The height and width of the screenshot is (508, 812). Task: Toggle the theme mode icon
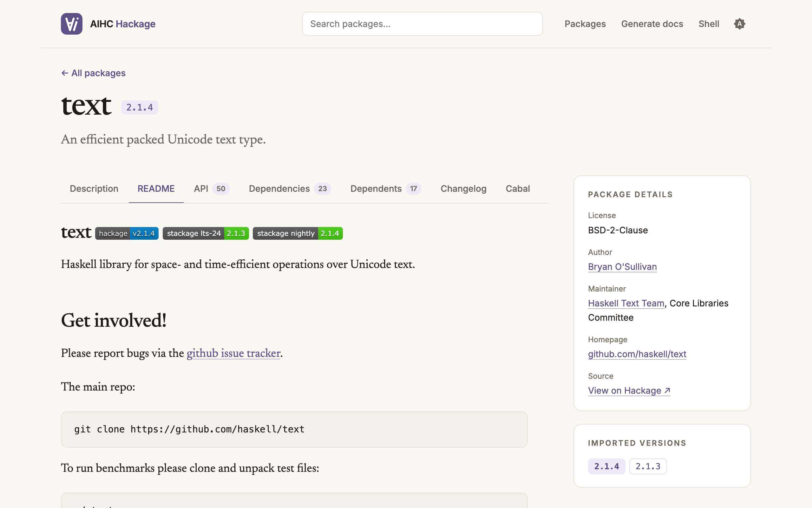[x=739, y=24]
